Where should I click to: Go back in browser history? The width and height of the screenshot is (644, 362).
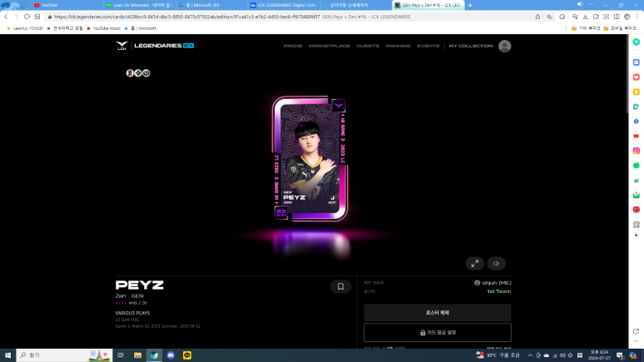coord(6,17)
